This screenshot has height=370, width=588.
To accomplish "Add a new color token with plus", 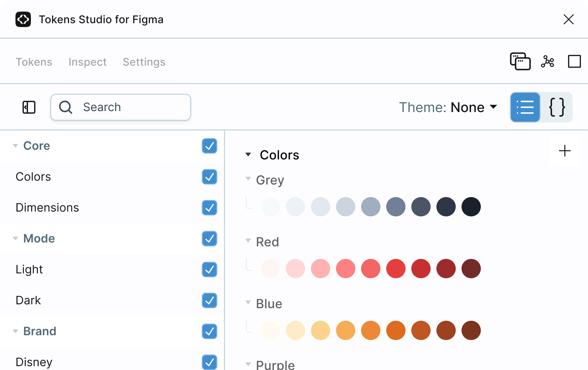I will pyautogui.click(x=565, y=151).
